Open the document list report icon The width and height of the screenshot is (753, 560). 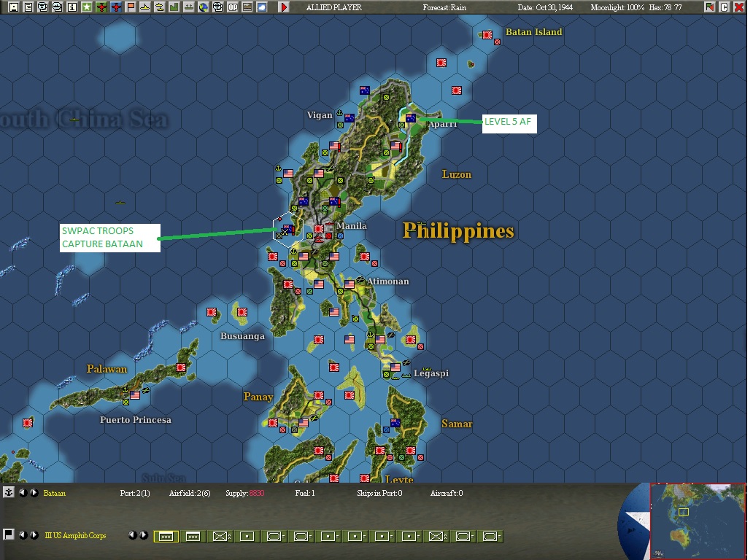[28, 7]
